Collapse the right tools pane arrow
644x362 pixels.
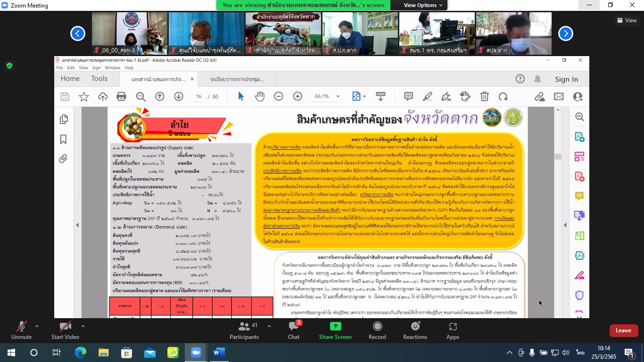566,225
